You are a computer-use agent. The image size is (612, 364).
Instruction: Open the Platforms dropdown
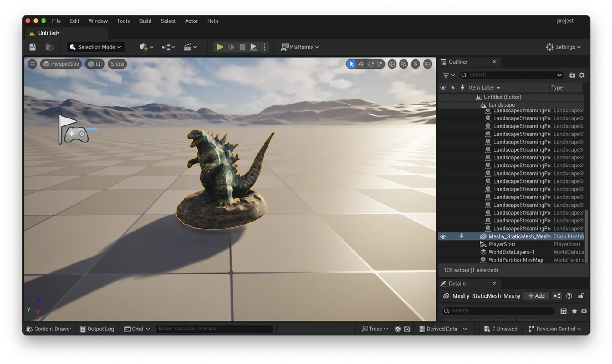pyautogui.click(x=300, y=47)
